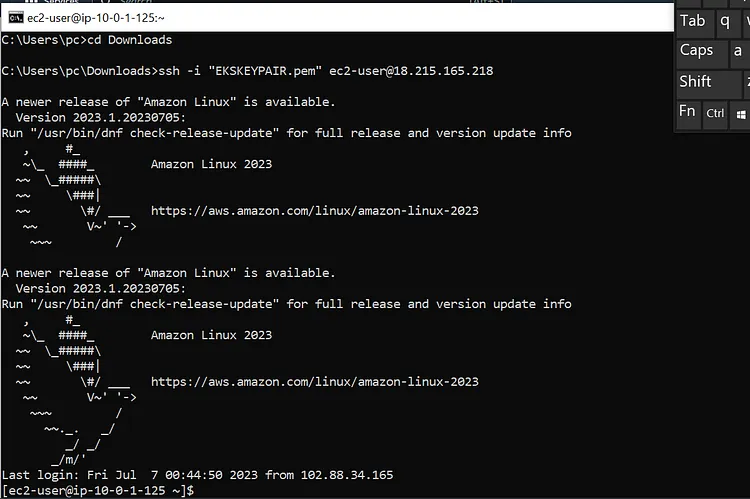Tap the a key on the on-screen keyboard
The image size is (750, 499).
point(738,51)
